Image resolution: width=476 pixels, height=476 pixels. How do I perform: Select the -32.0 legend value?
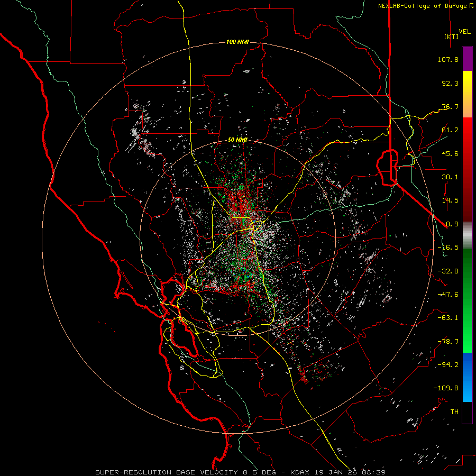tap(448, 271)
